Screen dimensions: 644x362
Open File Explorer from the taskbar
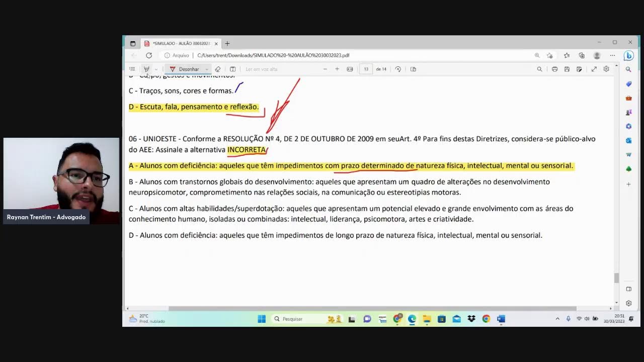(427, 319)
